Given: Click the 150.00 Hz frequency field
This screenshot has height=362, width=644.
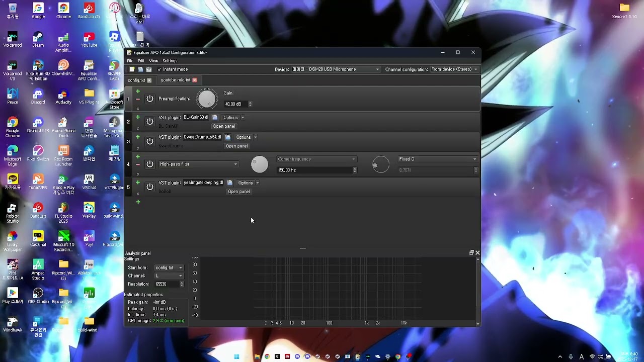Looking at the screenshot, I should [x=314, y=170].
